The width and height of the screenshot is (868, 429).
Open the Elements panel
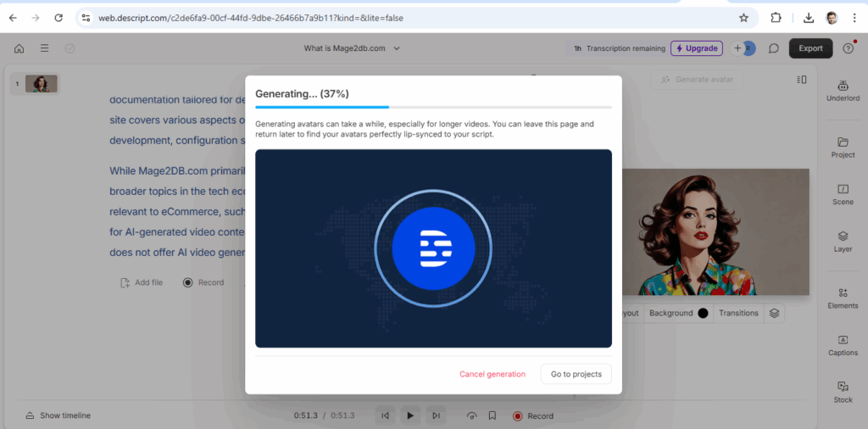[x=843, y=298]
